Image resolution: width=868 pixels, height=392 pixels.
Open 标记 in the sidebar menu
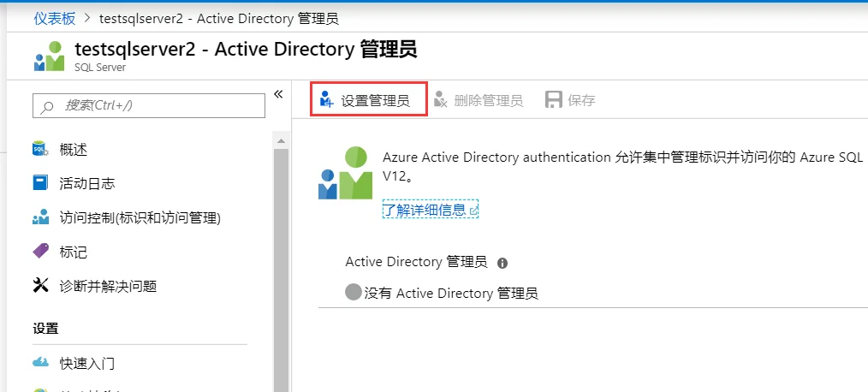pos(73,252)
